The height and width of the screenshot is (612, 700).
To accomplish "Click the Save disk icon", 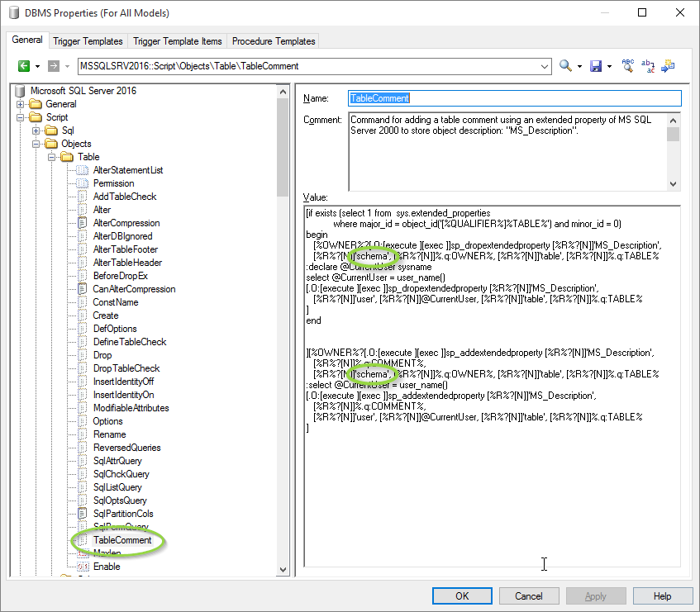I will click(595, 66).
